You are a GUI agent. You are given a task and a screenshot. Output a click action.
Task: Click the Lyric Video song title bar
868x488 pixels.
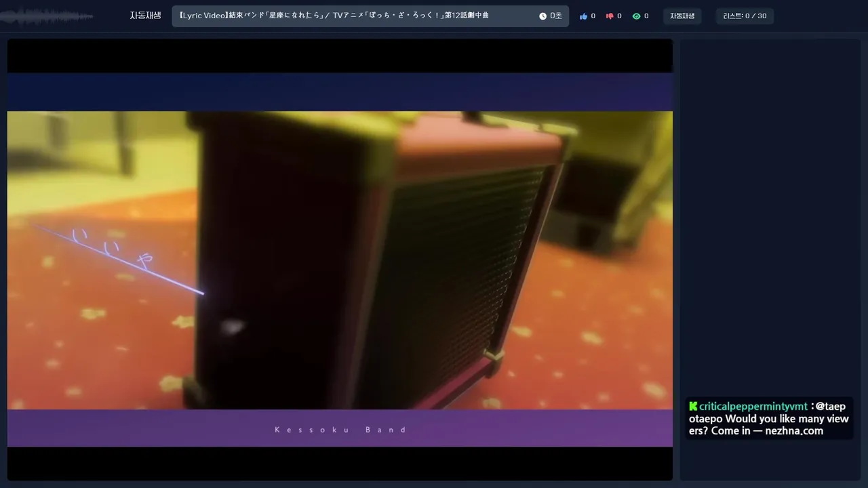(x=370, y=16)
